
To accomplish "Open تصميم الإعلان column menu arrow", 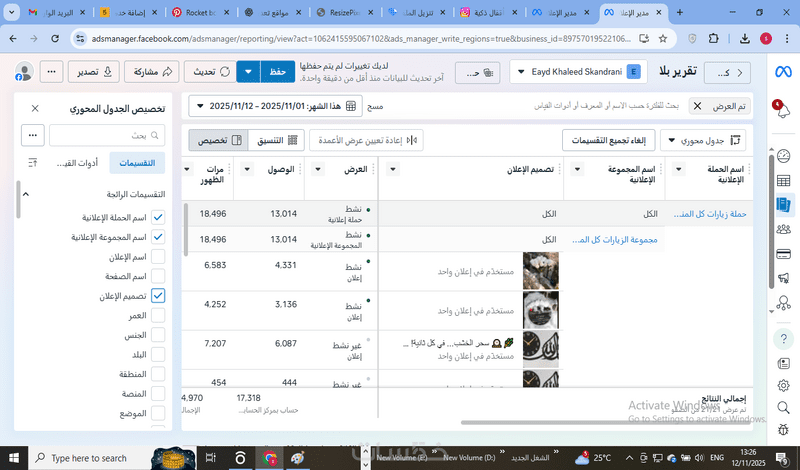I will 393,169.
